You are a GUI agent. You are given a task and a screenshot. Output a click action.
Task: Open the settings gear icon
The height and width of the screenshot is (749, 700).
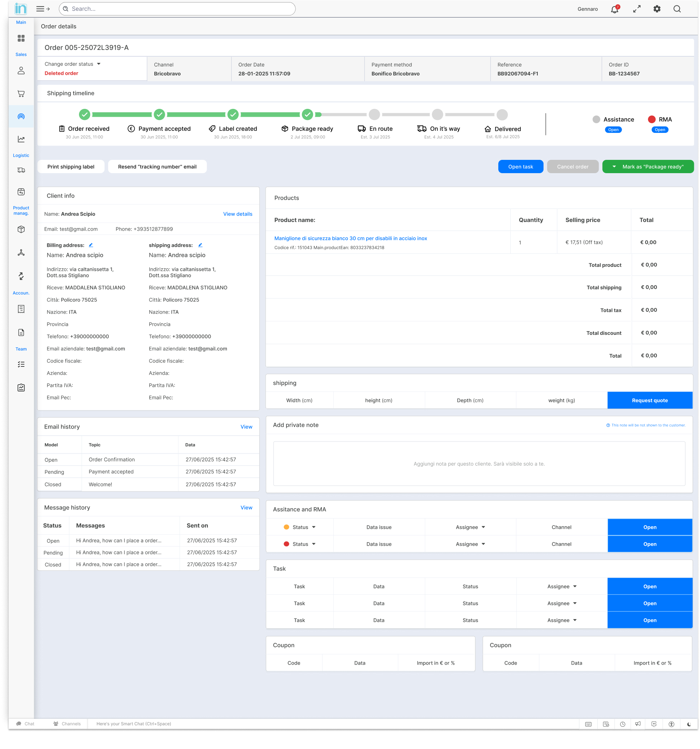point(657,9)
